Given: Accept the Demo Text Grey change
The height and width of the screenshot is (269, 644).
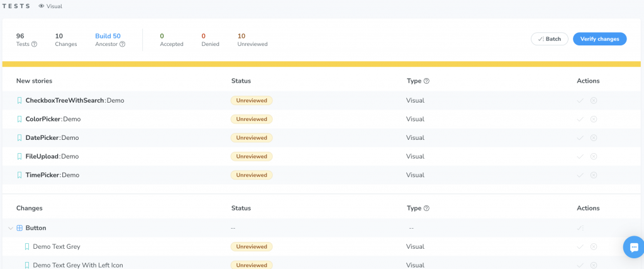Looking at the screenshot, I should click(580, 246).
